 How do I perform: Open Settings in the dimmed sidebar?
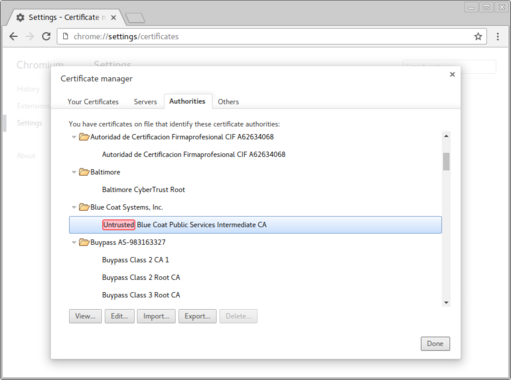point(29,123)
